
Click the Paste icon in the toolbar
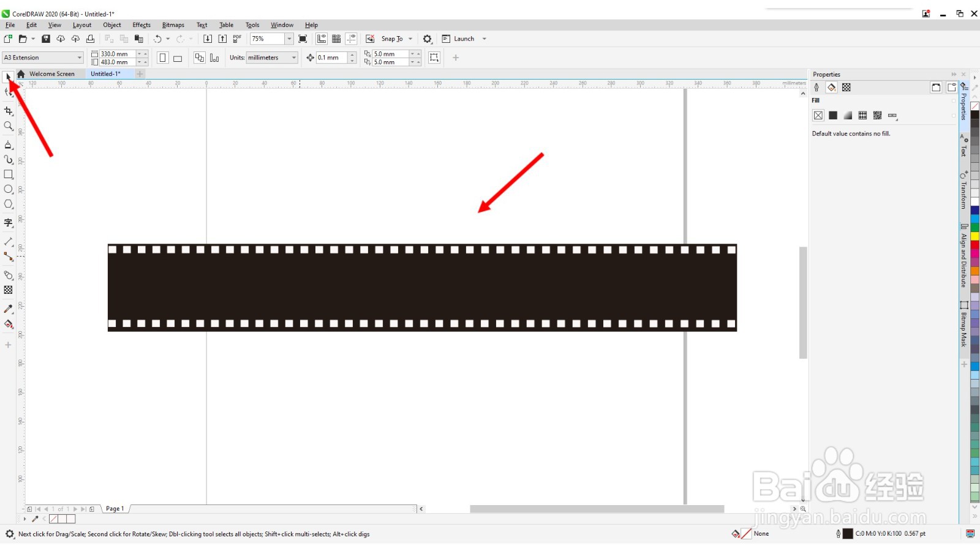coord(139,39)
